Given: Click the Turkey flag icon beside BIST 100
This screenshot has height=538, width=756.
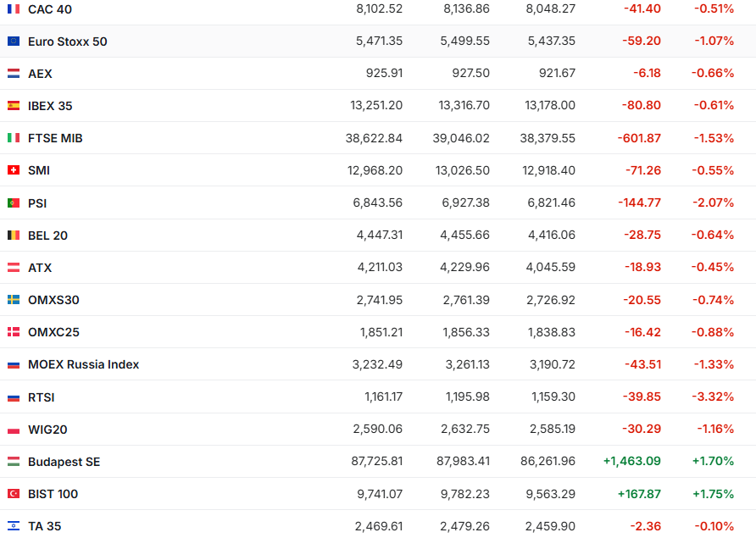Looking at the screenshot, I should tap(14, 494).
